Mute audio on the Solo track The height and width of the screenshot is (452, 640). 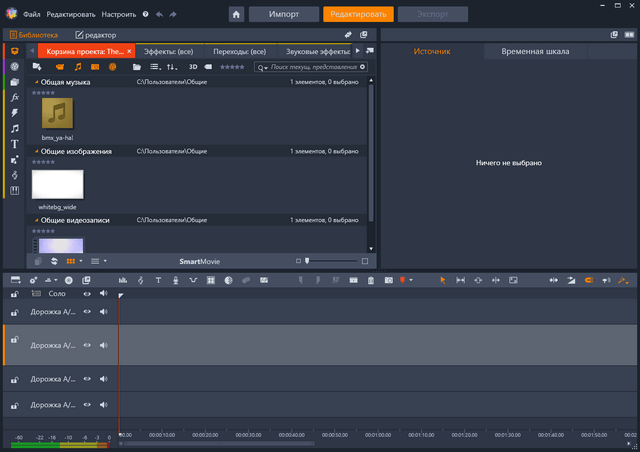click(103, 294)
